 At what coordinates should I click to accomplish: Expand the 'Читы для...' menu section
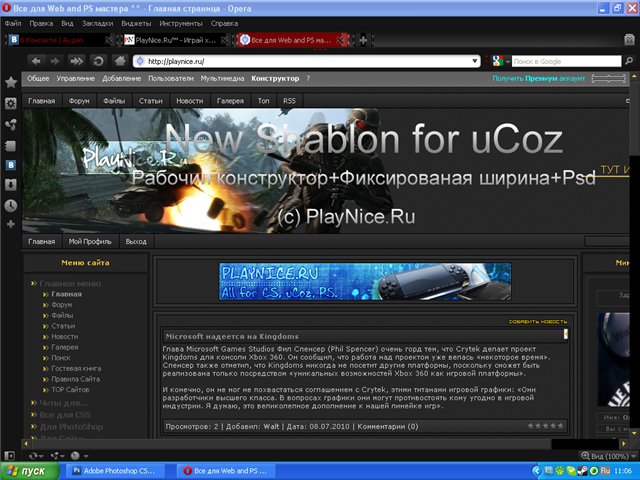point(63,403)
